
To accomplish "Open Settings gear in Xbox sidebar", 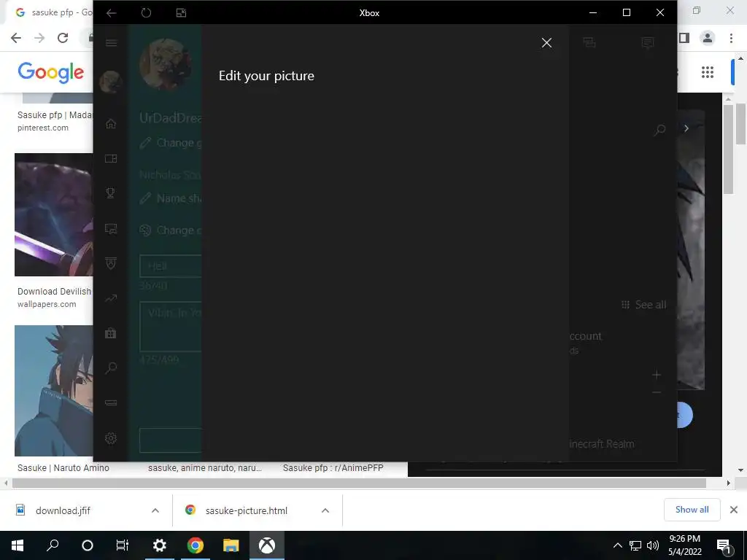I will point(111,438).
